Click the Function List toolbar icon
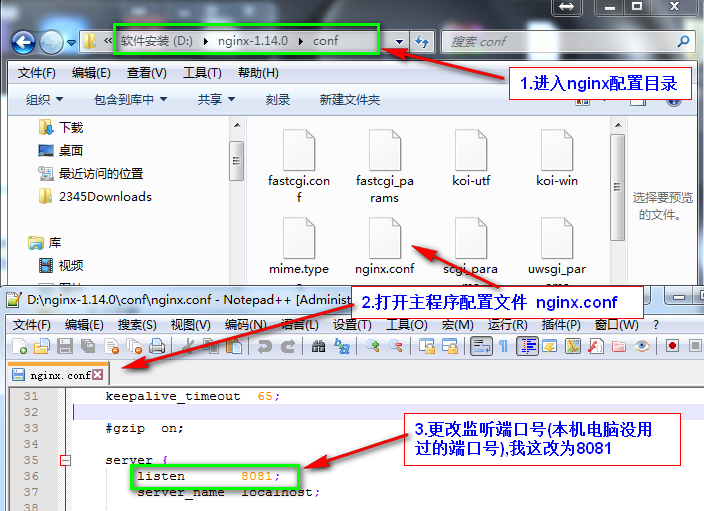 click(596, 346)
